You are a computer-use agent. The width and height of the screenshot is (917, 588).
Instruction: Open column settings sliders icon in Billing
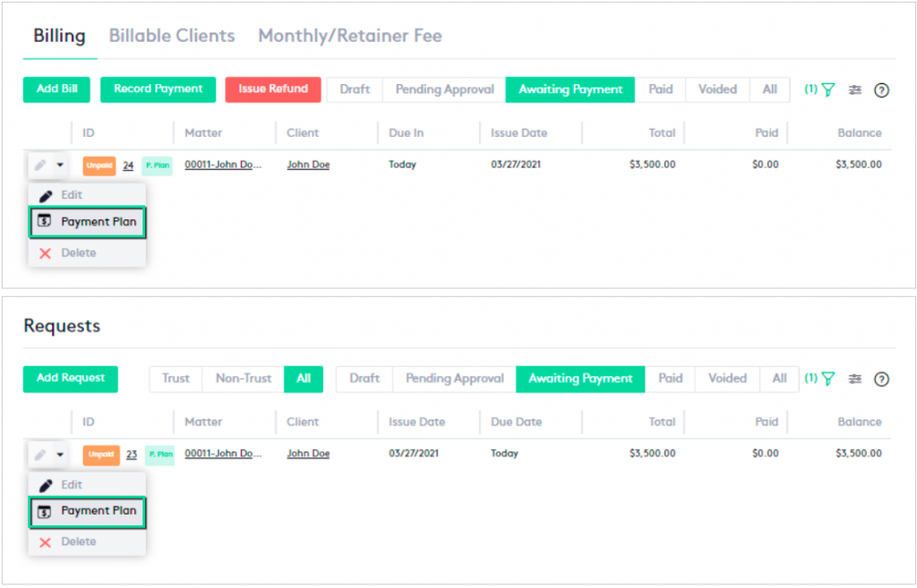[855, 89]
